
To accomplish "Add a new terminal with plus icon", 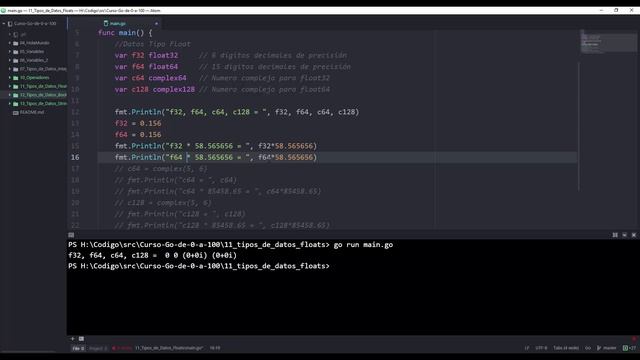I will pyautogui.click(x=73, y=338).
